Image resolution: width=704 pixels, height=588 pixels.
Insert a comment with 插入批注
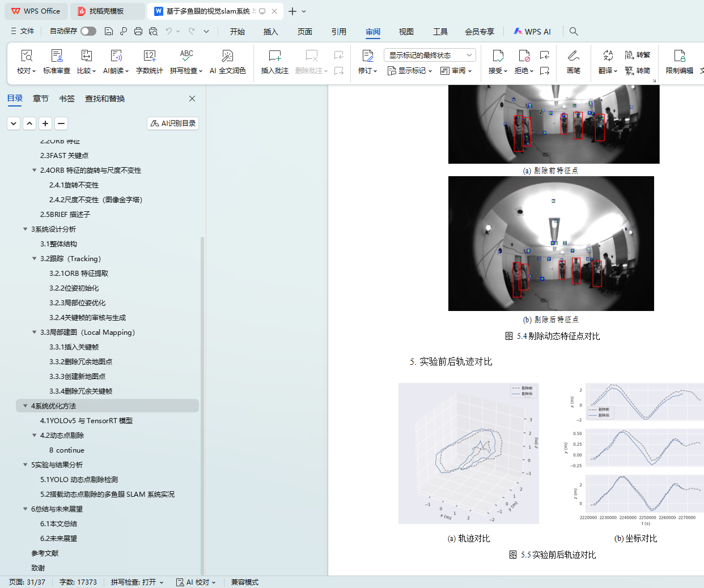tap(274, 61)
